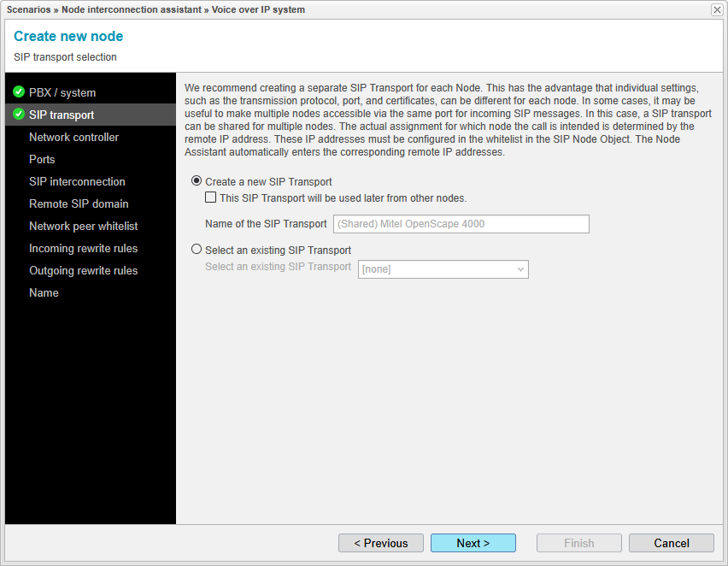This screenshot has width=728, height=566.
Task: Select the existing SIP Transport option
Action: click(x=197, y=248)
